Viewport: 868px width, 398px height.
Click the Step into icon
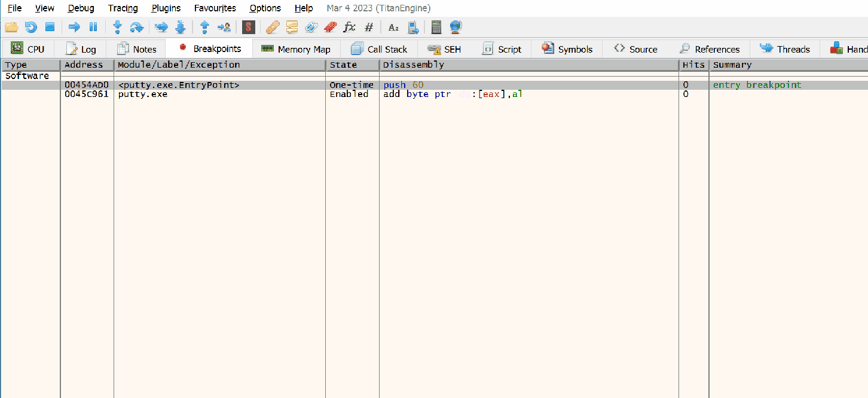pyautogui.click(x=117, y=27)
